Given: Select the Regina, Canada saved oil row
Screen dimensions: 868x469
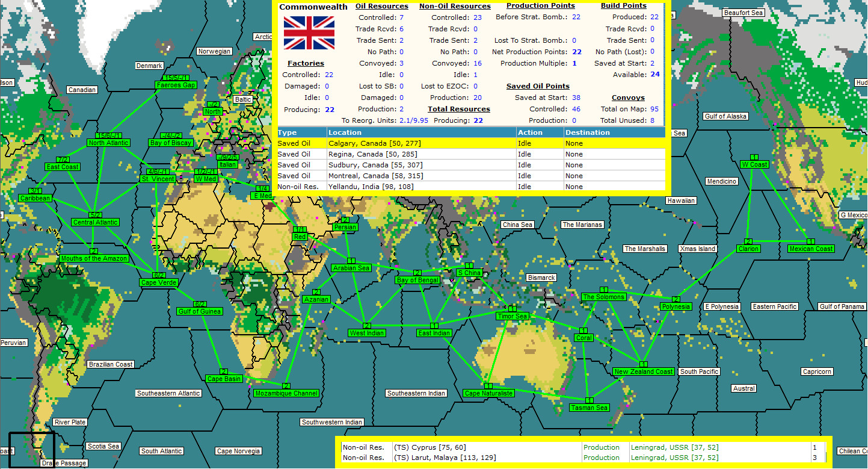Looking at the screenshot, I should click(x=470, y=154).
